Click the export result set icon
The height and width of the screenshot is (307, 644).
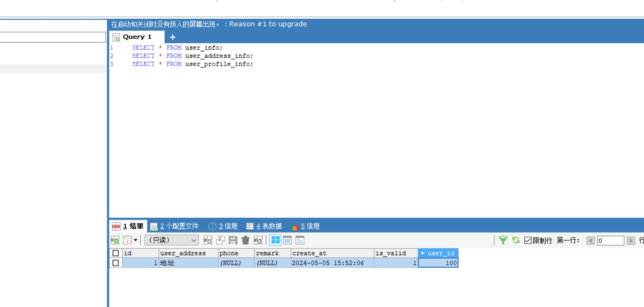(x=115, y=240)
